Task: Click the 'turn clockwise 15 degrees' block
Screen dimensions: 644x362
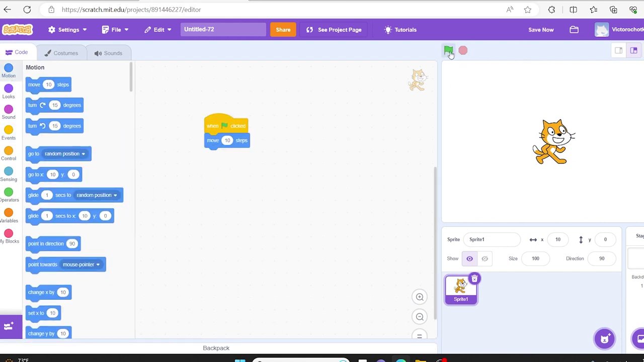Action: click(54, 105)
